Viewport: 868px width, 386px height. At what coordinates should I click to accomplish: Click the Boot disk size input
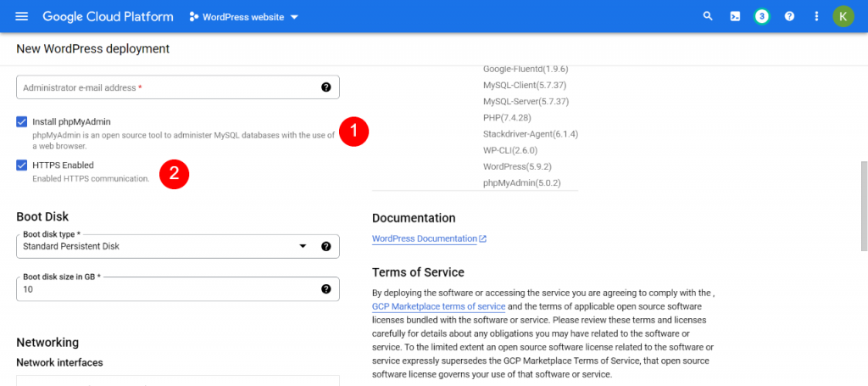click(178, 288)
